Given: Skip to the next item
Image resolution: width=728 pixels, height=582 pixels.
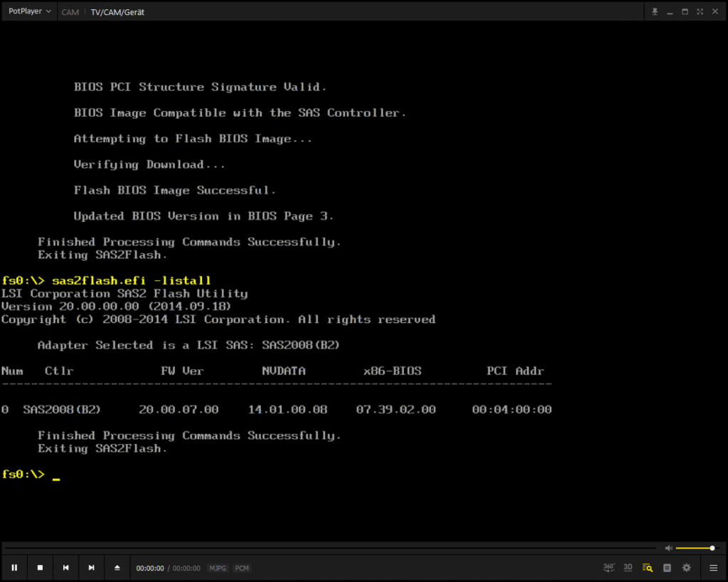Looking at the screenshot, I should tap(91, 568).
